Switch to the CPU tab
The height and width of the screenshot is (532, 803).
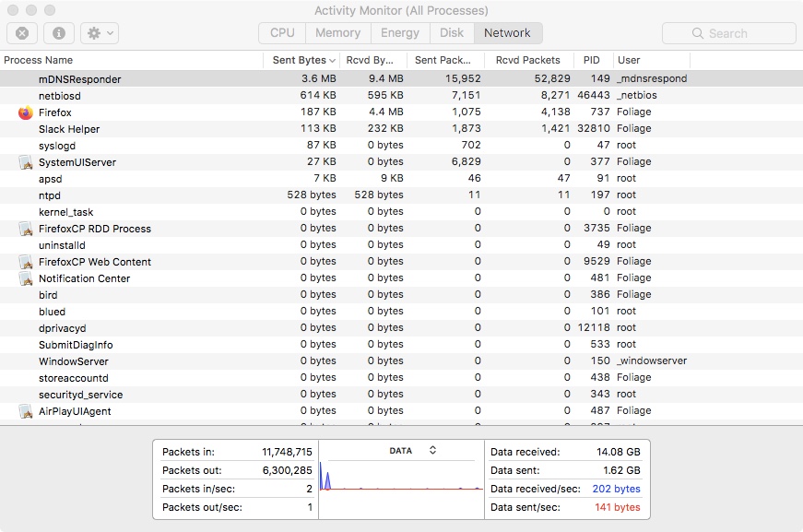pyautogui.click(x=282, y=33)
